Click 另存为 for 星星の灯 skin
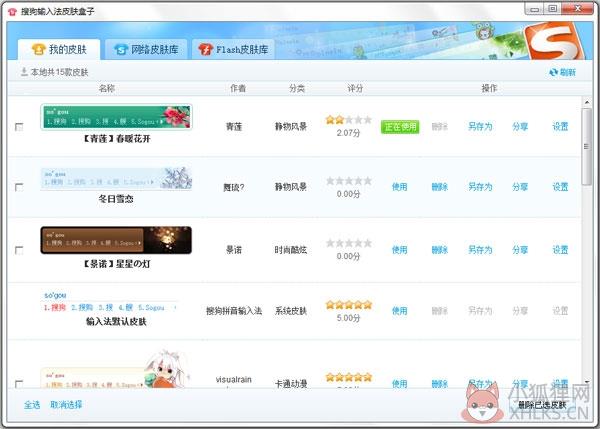 point(480,250)
